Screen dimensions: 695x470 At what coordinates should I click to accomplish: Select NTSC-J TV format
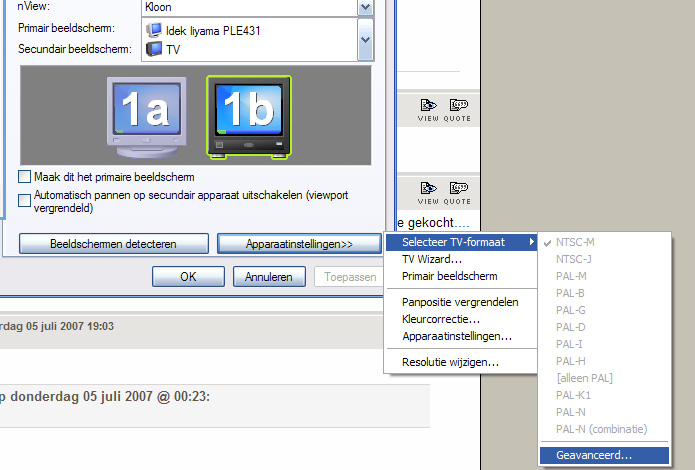(605, 259)
